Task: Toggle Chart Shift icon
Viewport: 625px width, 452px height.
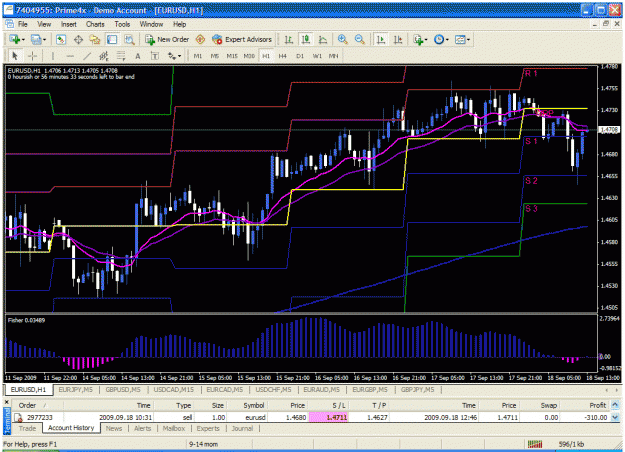Action: 398,39
